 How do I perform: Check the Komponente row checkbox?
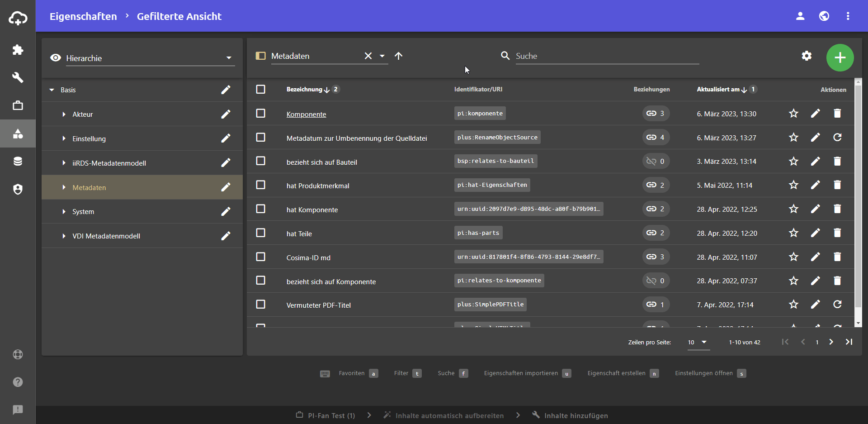(x=260, y=113)
